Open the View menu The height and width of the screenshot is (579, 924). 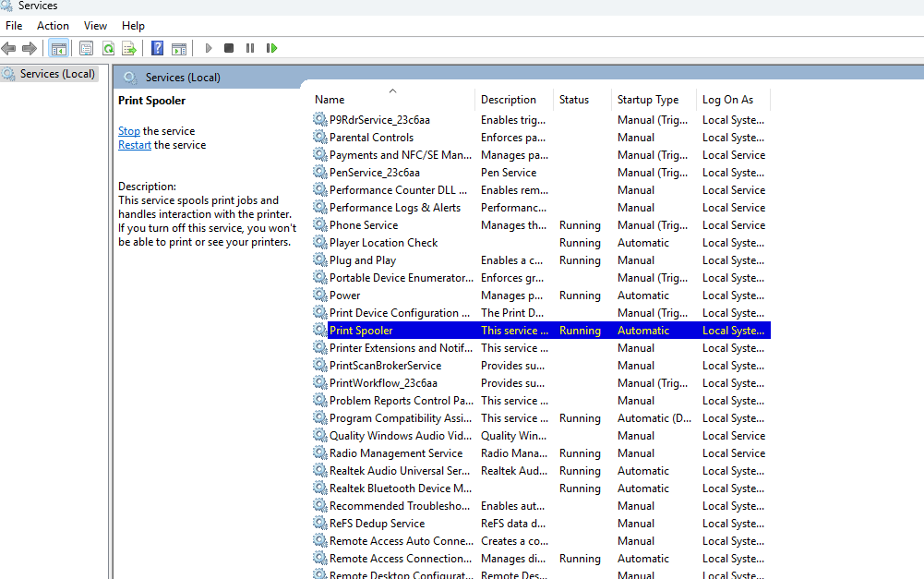(95, 26)
